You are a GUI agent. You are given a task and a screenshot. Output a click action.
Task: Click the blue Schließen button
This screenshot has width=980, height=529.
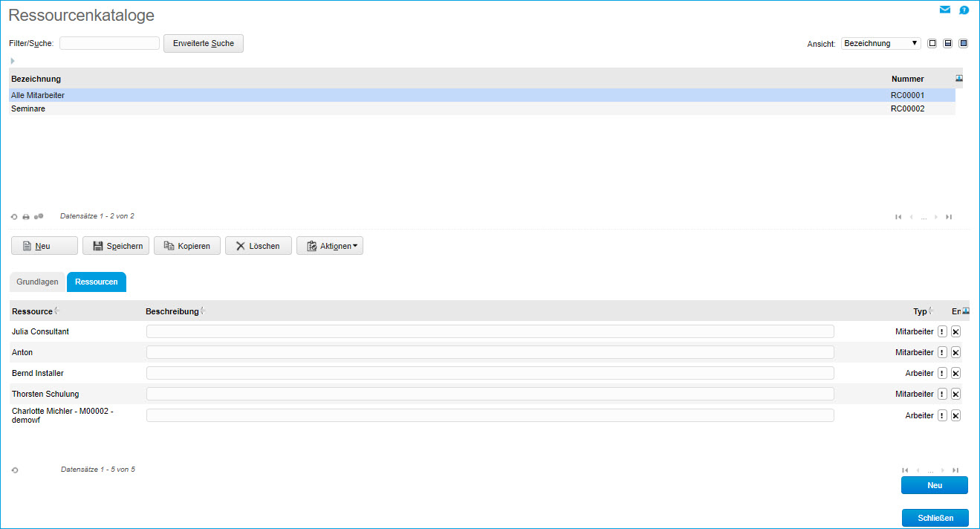935,518
